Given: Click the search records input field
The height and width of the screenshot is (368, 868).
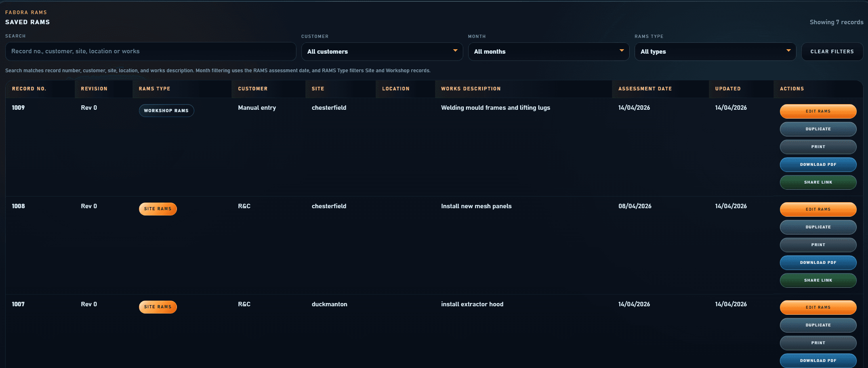Looking at the screenshot, I should click(151, 52).
